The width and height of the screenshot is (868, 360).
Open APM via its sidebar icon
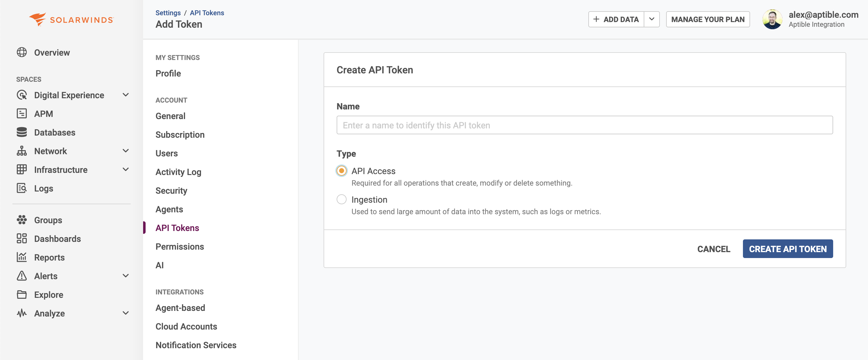22,113
